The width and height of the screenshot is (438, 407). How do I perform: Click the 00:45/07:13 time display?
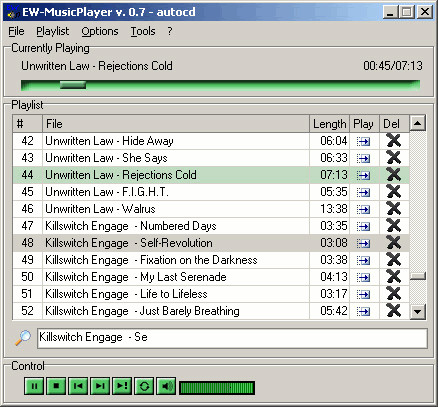pos(393,66)
